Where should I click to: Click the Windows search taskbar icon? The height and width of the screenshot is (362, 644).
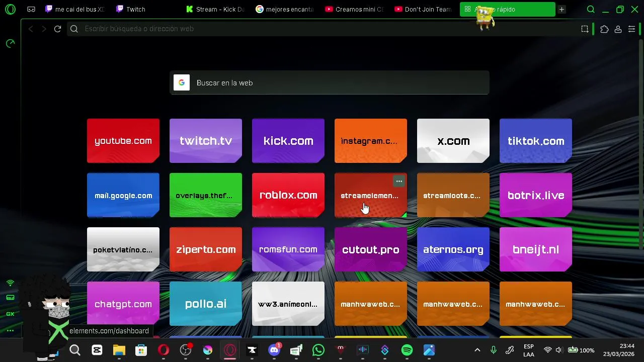coord(75,350)
